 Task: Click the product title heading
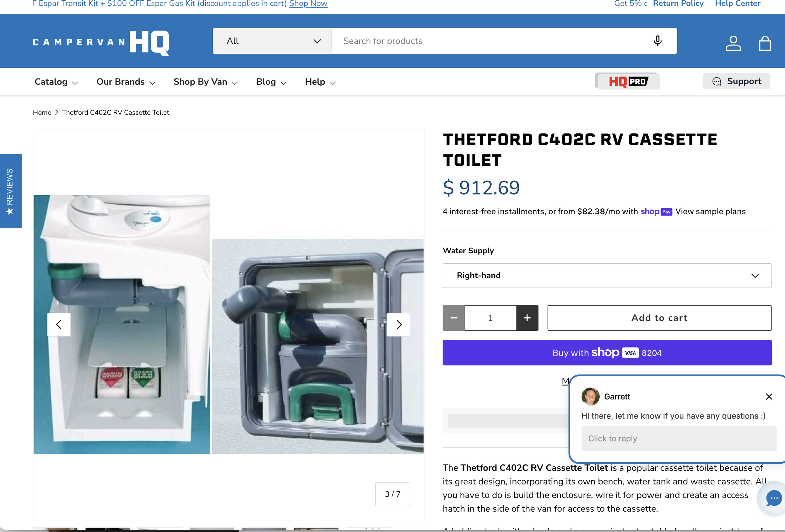(580, 149)
